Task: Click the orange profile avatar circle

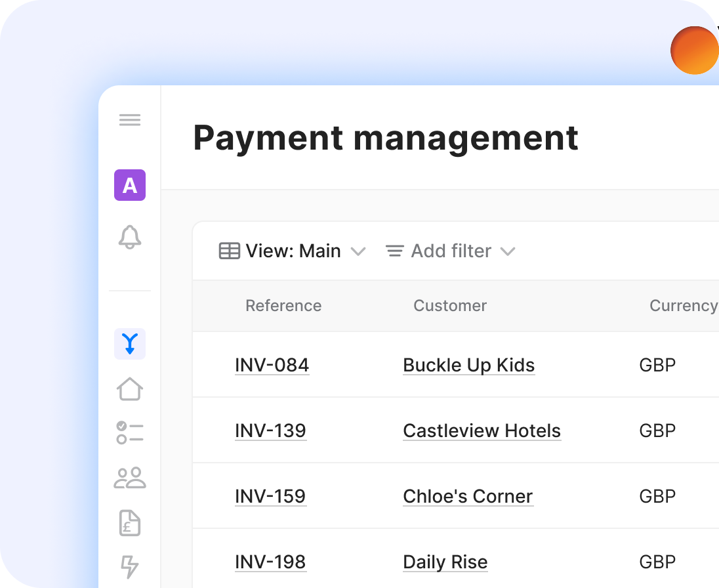Action: [695, 51]
